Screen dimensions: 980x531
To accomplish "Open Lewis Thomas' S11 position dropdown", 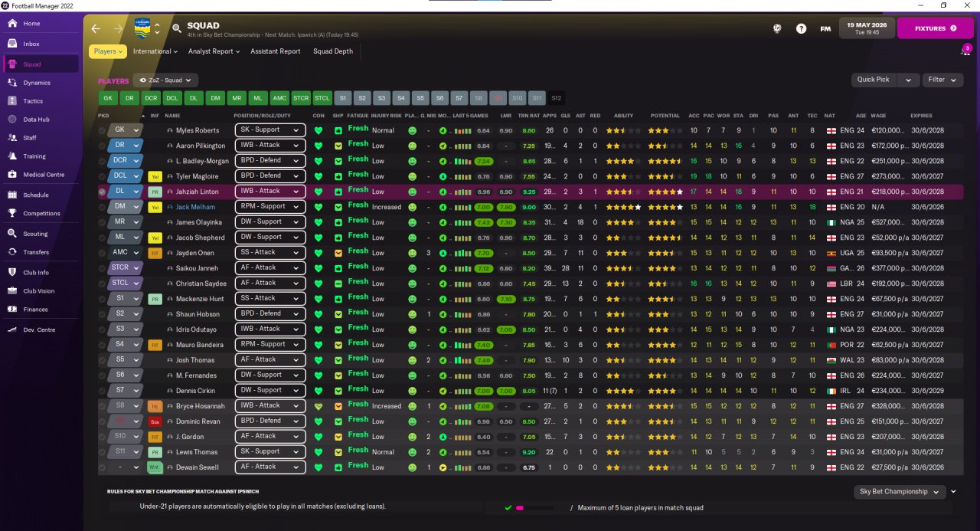I will pyautogui.click(x=126, y=452).
